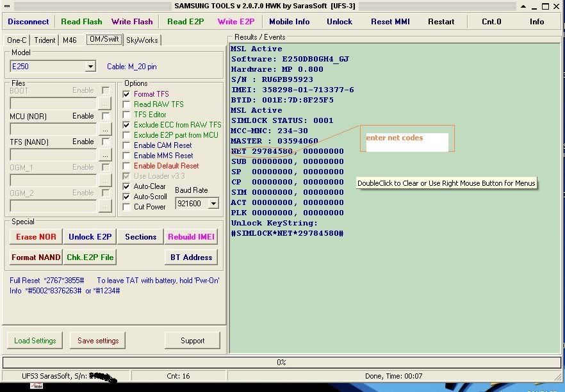The height and width of the screenshot is (392, 565).
Task: Select the OM/Swift tab
Action: (x=104, y=39)
